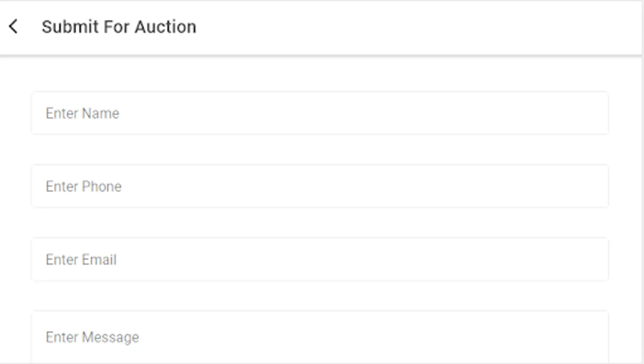This screenshot has width=644, height=364.
Task: Focus the Enter Phone input
Action: point(319,186)
